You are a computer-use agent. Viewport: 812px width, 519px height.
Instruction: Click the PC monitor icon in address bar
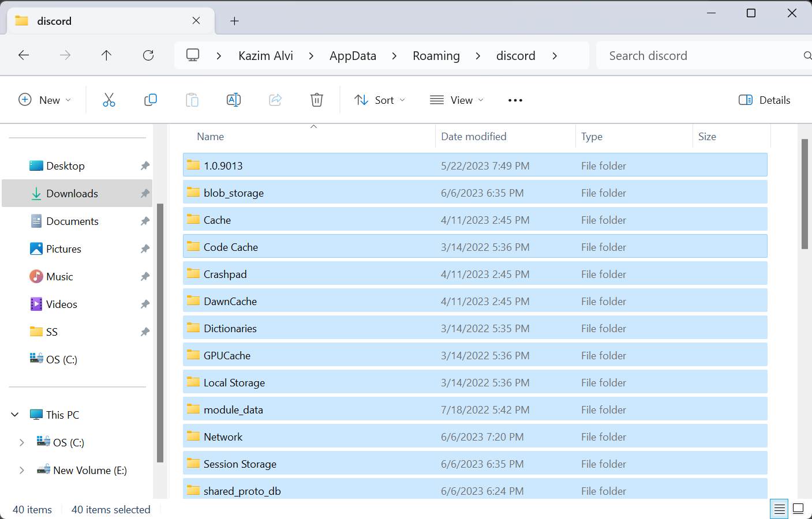coord(193,55)
